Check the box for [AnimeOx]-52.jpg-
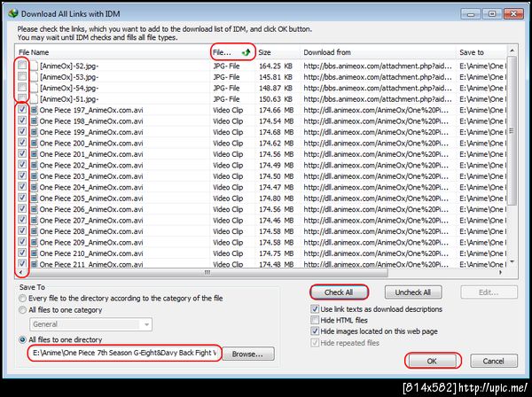 [22, 65]
